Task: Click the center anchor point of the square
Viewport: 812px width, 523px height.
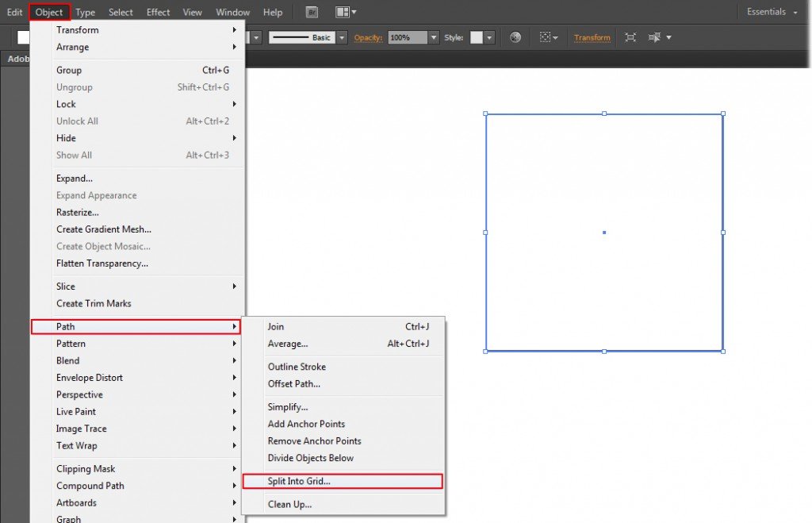Action: click(x=603, y=232)
